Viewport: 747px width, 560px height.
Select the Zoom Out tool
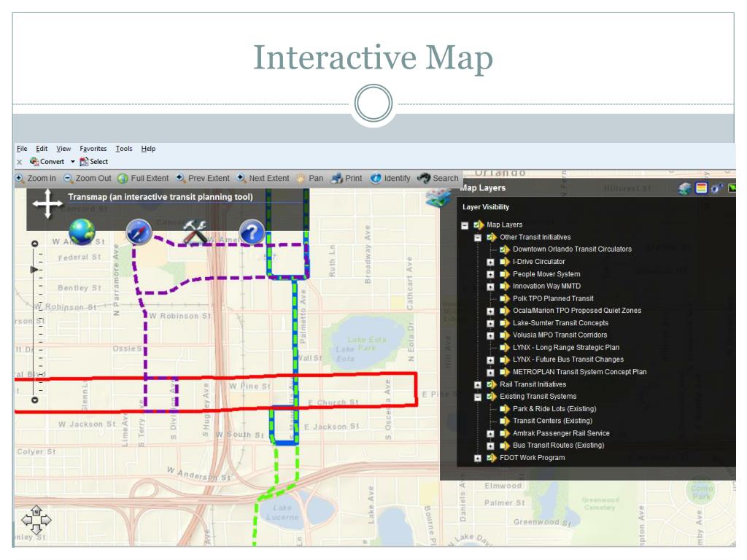(88, 178)
